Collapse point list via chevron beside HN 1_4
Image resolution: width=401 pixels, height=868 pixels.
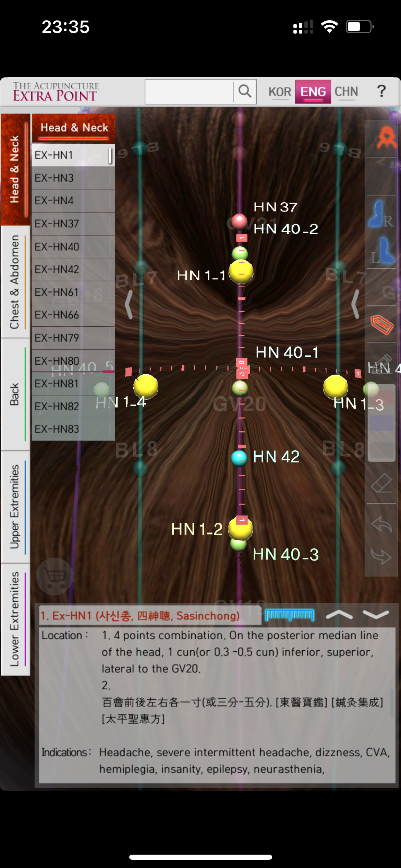point(129,304)
